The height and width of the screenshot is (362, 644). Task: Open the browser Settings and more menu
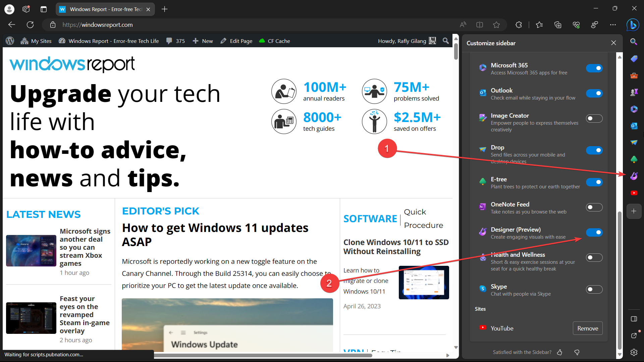(613, 24)
